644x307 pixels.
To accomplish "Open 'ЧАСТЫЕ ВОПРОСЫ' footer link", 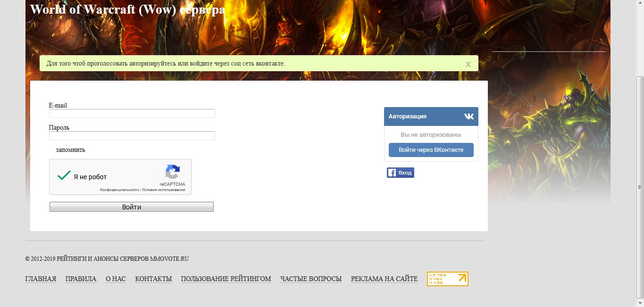I will (x=310, y=279).
